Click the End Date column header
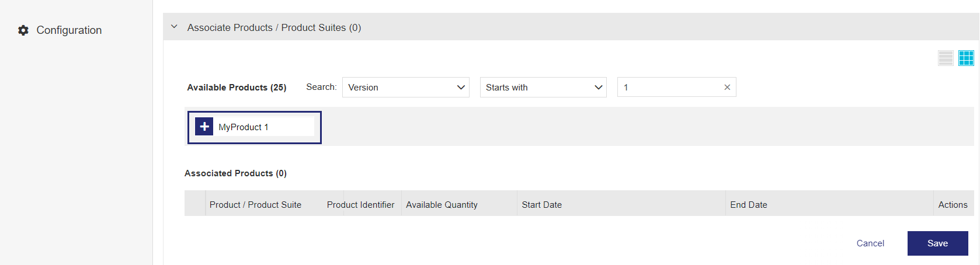This screenshot has width=980, height=265. point(748,205)
